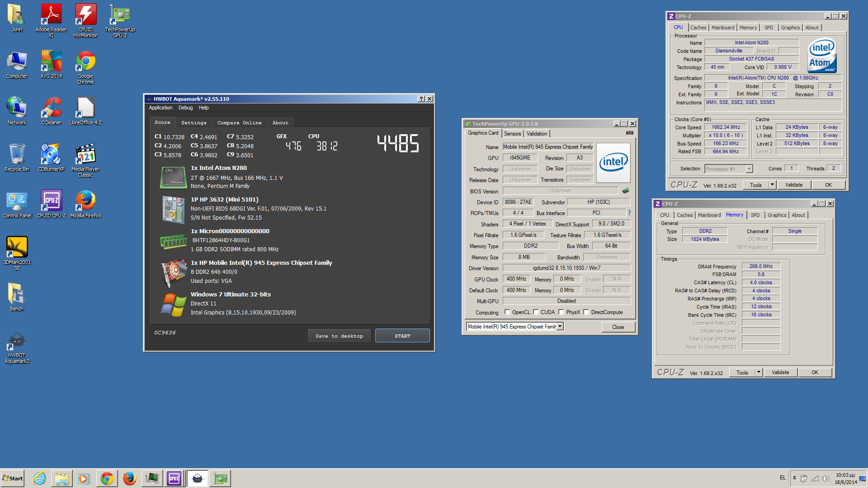Click OK in lower CPU-Z window
The width and height of the screenshot is (868, 488).
pos(815,372)
